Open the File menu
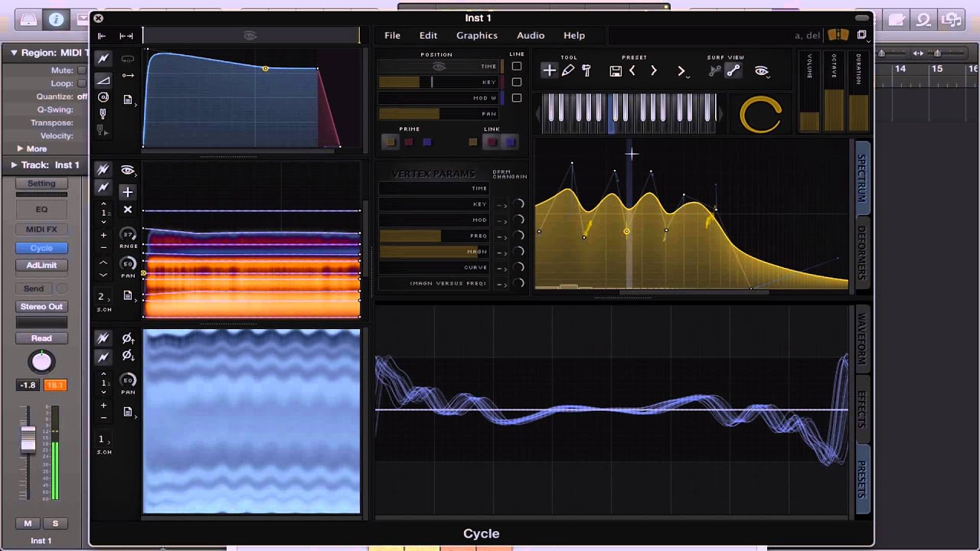This screenshot has height=551, width=980. click(x=392, y=35)
